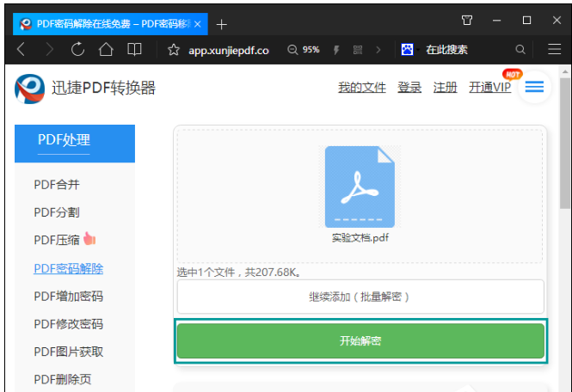Select the PDF密码解除在线免费 tab
This screenshot has height=392, width=572.
coord(110,24)
